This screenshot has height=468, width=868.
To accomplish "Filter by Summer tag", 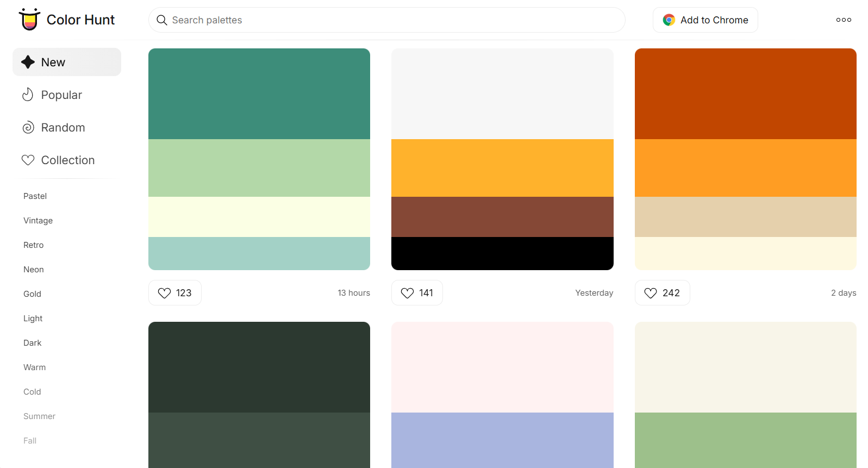I will click(x=39, y=416).
